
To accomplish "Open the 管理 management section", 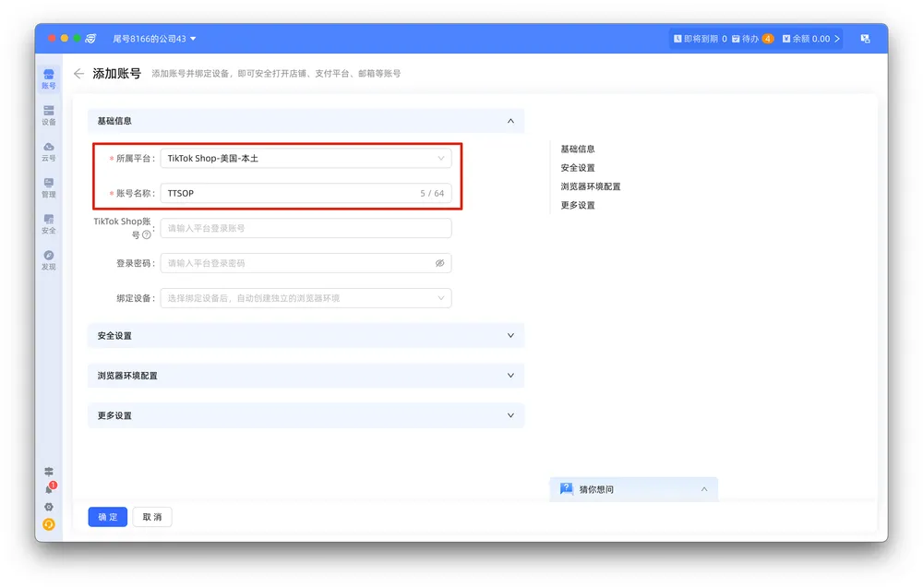I will point(49,187).
